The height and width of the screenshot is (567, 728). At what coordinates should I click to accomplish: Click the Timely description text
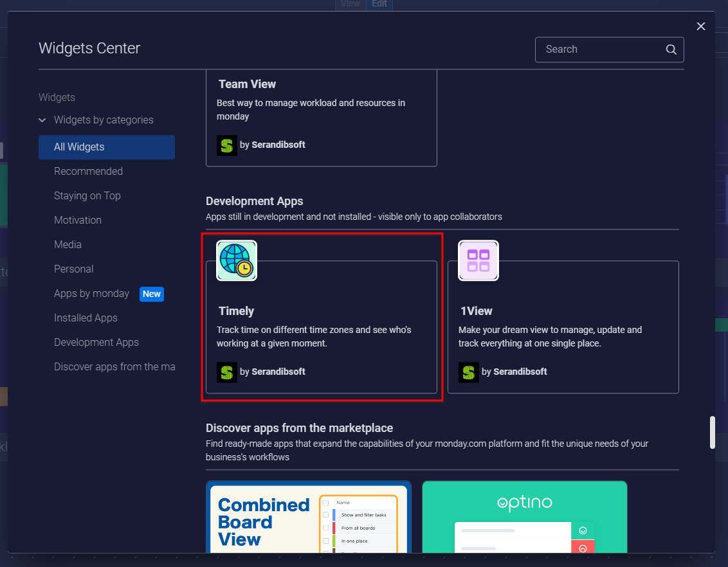tap(314, 336)
